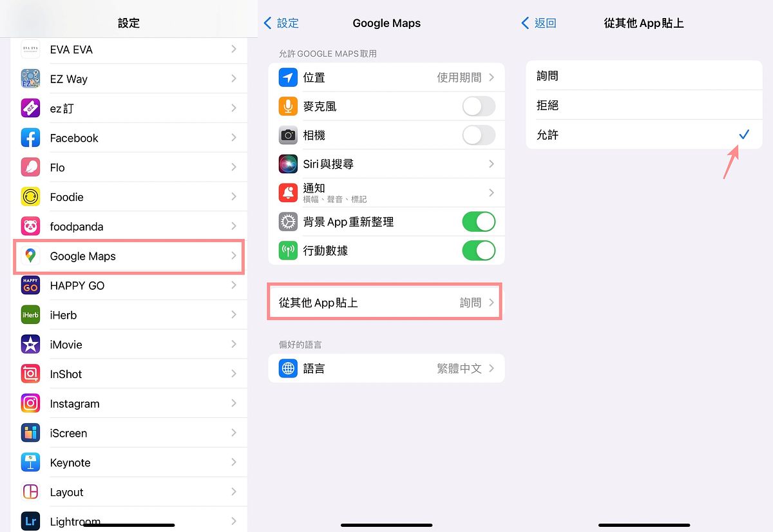
Task: Enable the 麥克風 microphone switch
Action: pos(479,106)
